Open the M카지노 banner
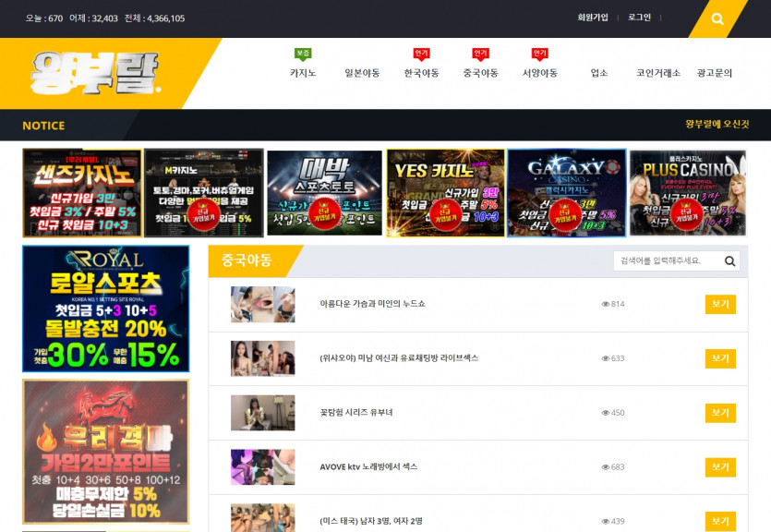 [x=203, y=193]
